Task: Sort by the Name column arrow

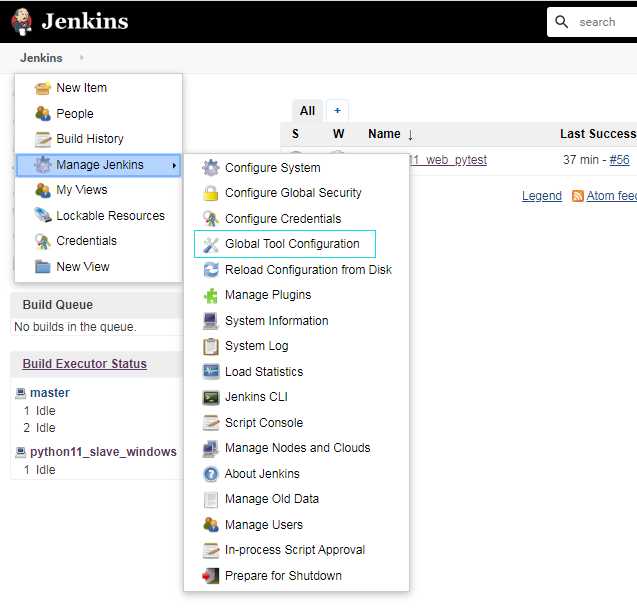Action: tap(410, 134)
